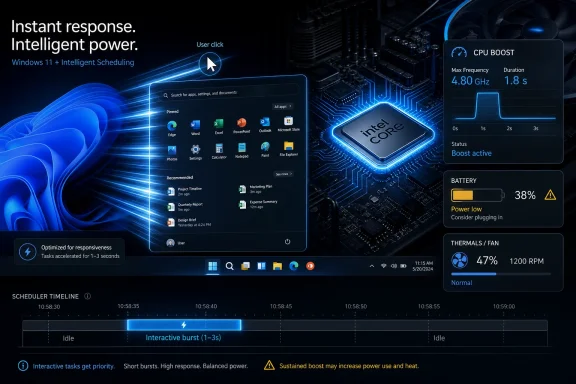The image size is (576, 384).
Task: Click the Wi-Fi icon in the system tray
Action: tap(384, 266)
